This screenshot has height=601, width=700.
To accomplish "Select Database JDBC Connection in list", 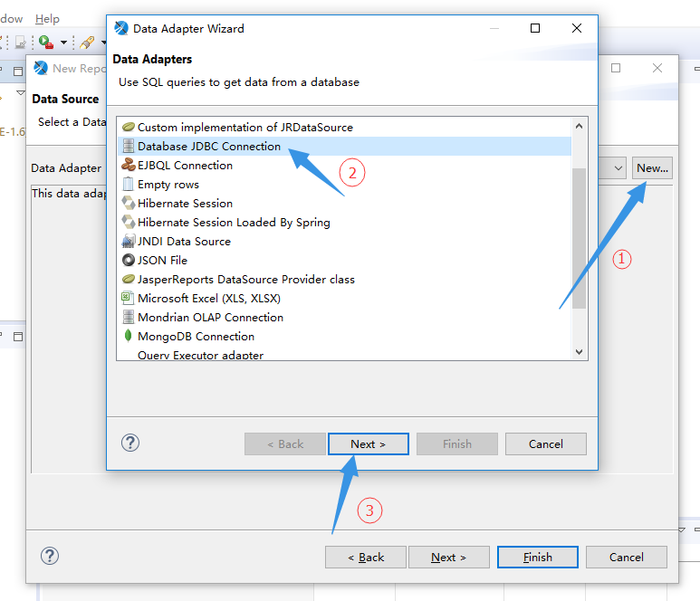I will click(x=345, y=147).
